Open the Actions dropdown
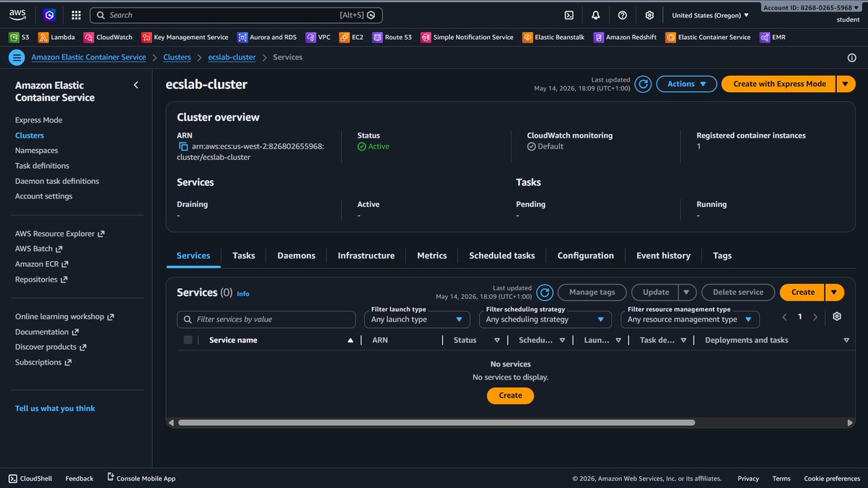 click(x=686, y=84)
